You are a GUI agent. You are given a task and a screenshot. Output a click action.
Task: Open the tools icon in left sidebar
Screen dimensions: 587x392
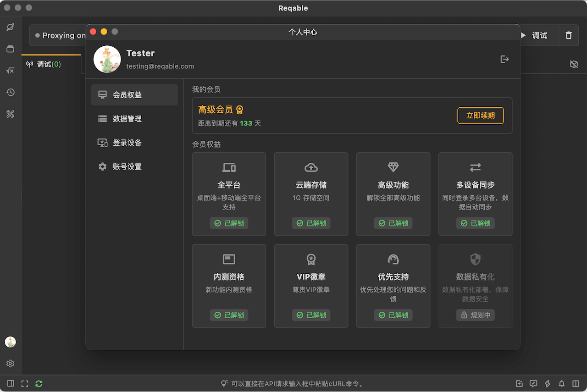coord(10,114)
